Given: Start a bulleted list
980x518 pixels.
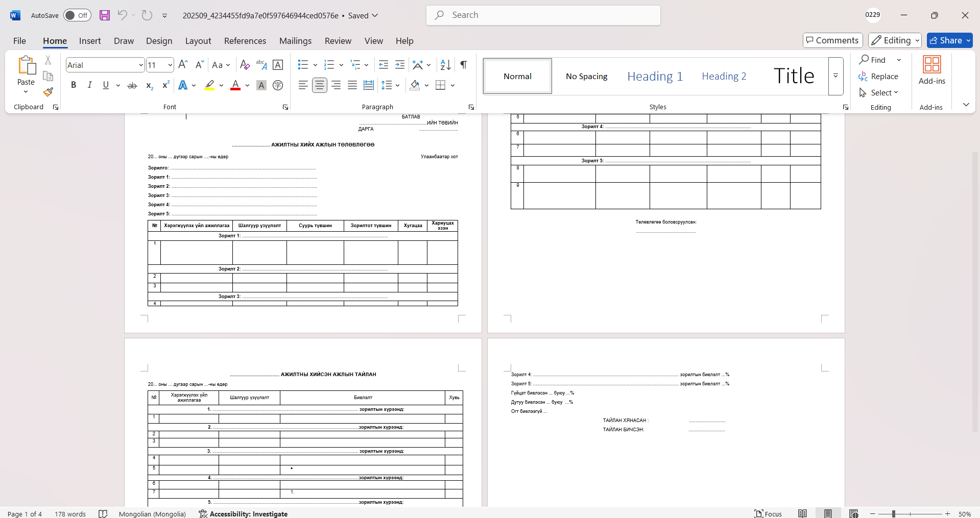Looking at the screenshot, I should 303,65.
